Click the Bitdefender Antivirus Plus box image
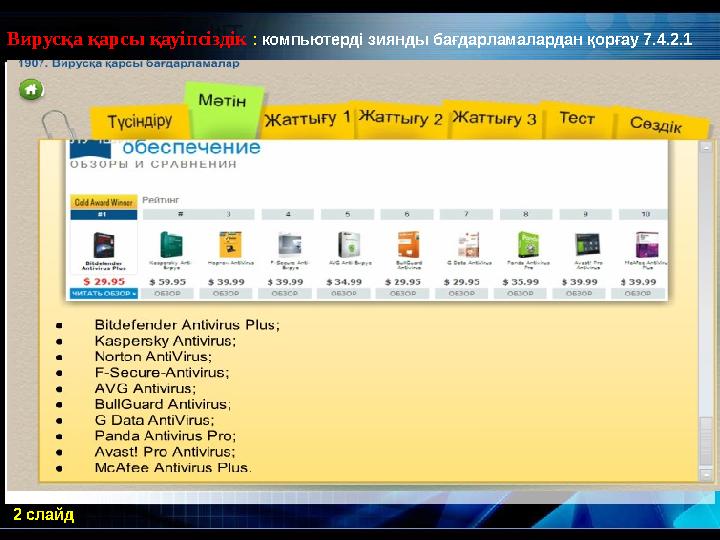Image resolution: width=720 pixels, height=540 pixels. pyautogui.click(x=104, y=245)
